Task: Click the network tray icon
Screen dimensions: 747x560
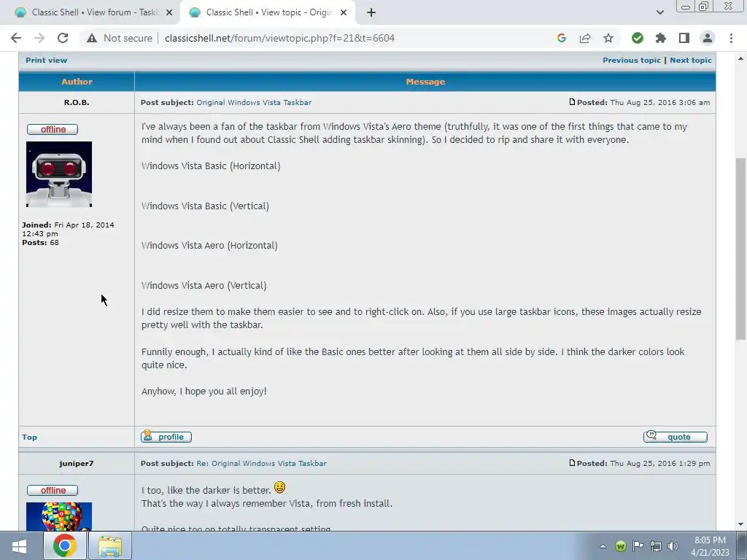Action: (x=656, y=546)
